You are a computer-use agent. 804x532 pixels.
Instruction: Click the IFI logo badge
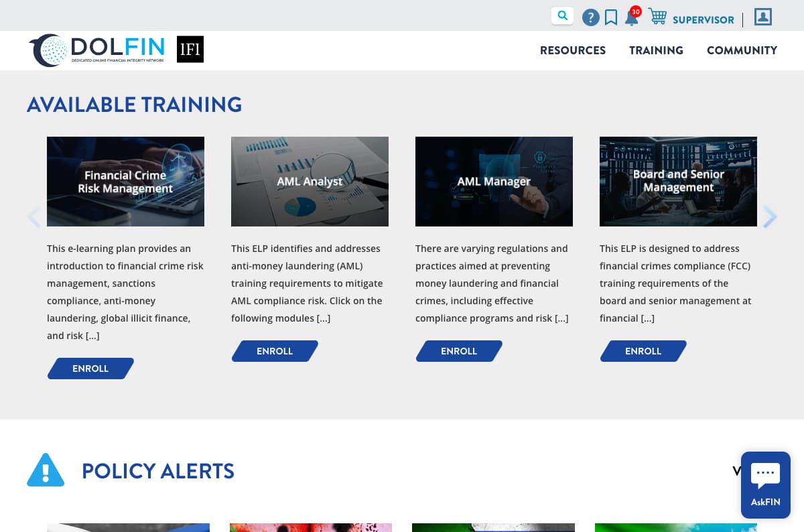tap(190, 49)
